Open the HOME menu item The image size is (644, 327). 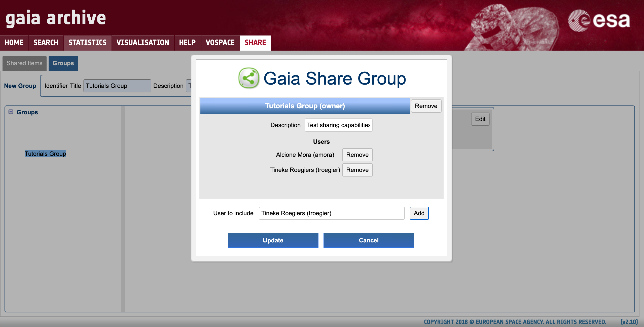tap(14, 43)
